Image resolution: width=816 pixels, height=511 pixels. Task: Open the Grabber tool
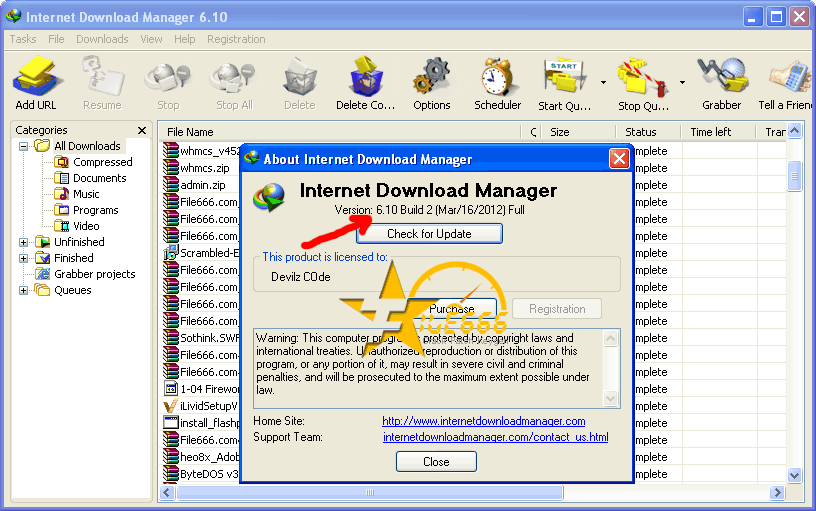721,83
